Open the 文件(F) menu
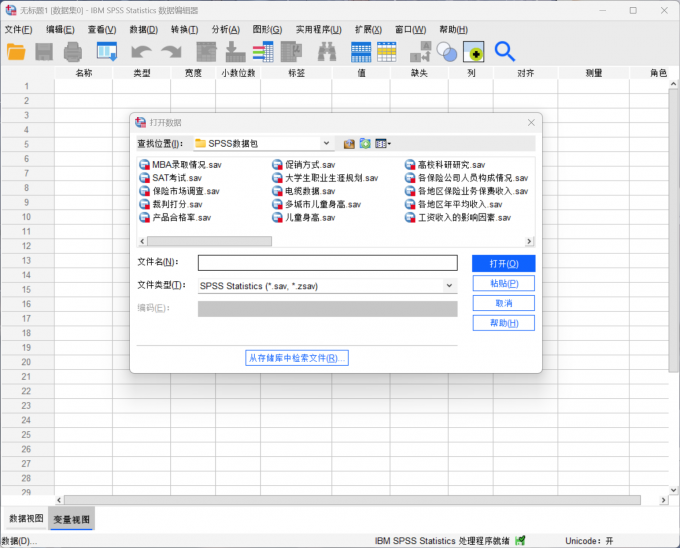Image resolution: width=680 pixels, height=548 pixels. [x=19, y=29]
